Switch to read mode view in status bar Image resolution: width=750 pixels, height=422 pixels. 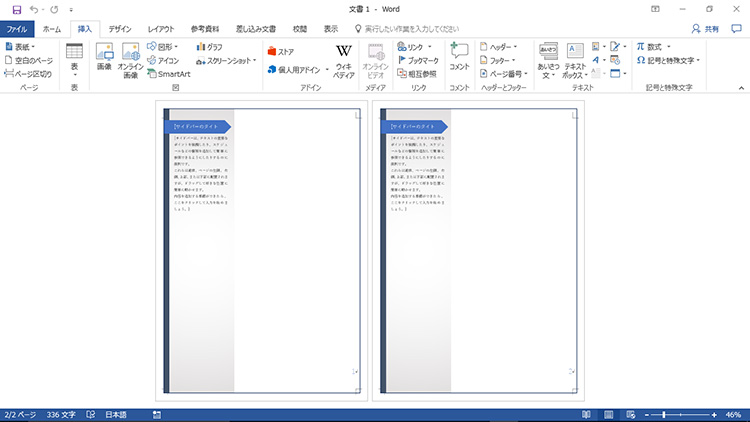point(584,414)
